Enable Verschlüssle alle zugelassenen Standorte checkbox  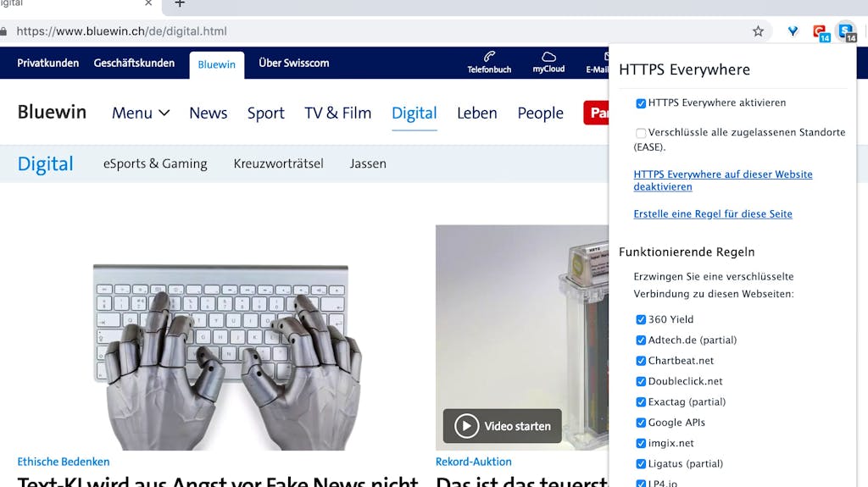pos(641,133)
